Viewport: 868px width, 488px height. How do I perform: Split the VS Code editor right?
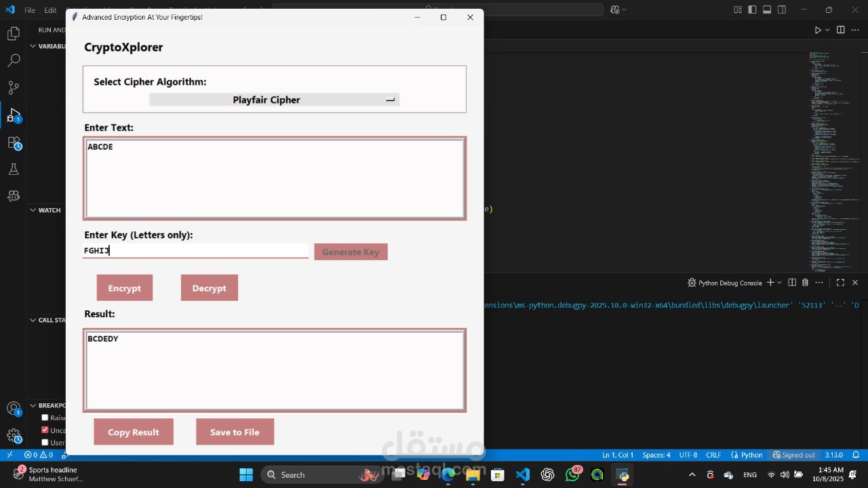tap(841, 30)
